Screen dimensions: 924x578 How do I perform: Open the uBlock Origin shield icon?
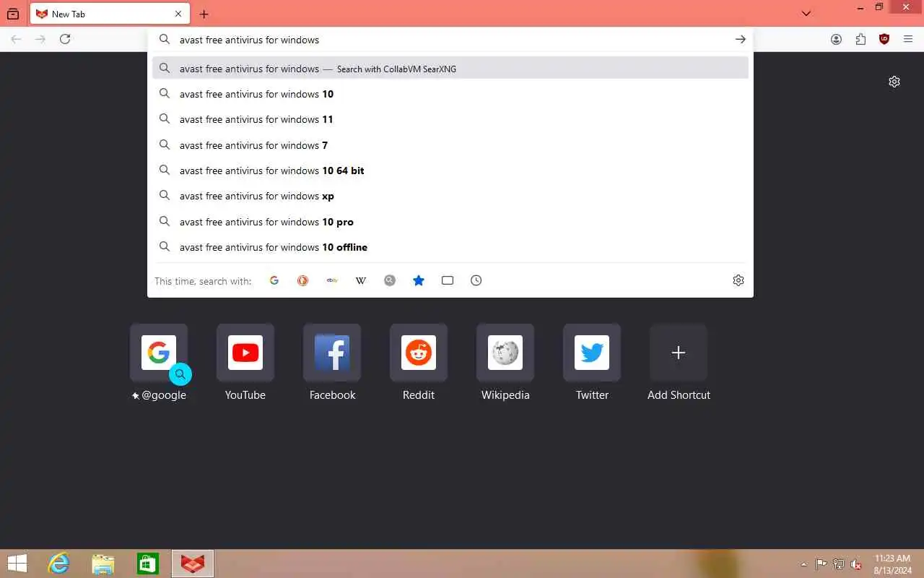(x=884, y=40)
